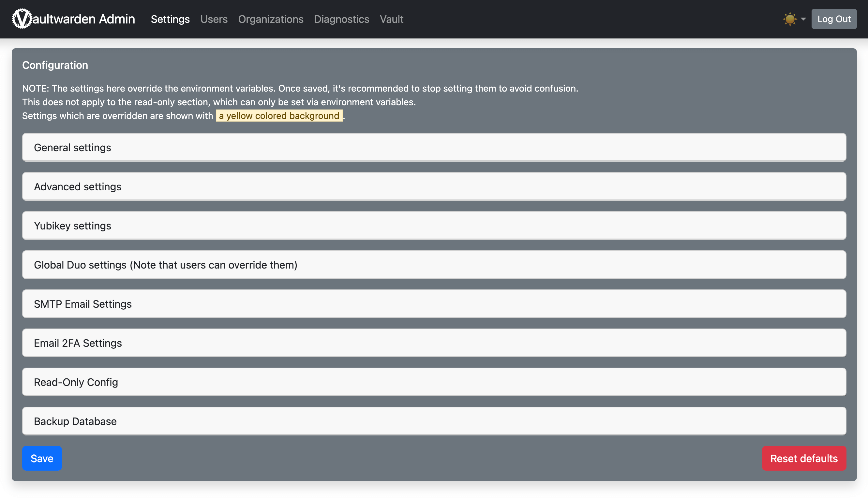Open the Settings nav item
Screen dimensions: 868x498
(170, 19)
